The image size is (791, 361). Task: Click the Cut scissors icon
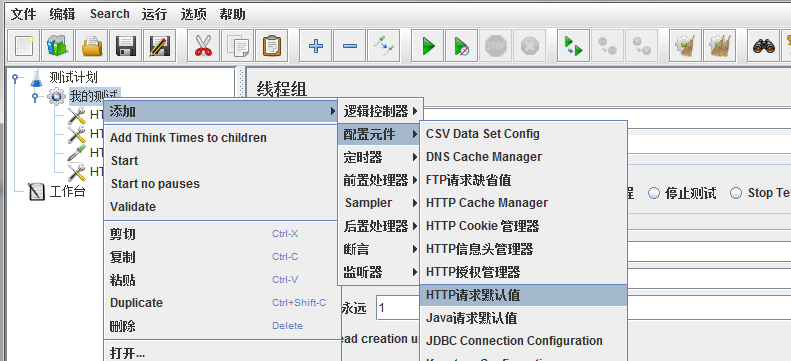(x=203, y=46)
